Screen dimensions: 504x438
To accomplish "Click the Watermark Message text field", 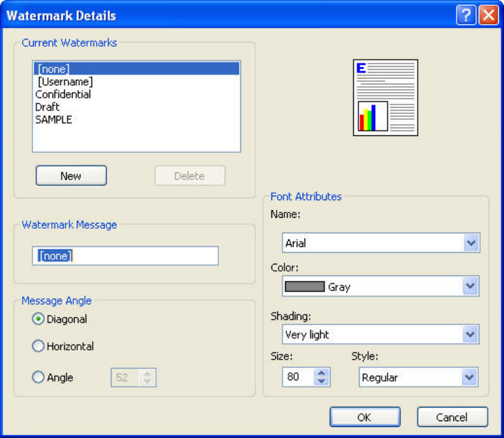I will pos(125,256).
